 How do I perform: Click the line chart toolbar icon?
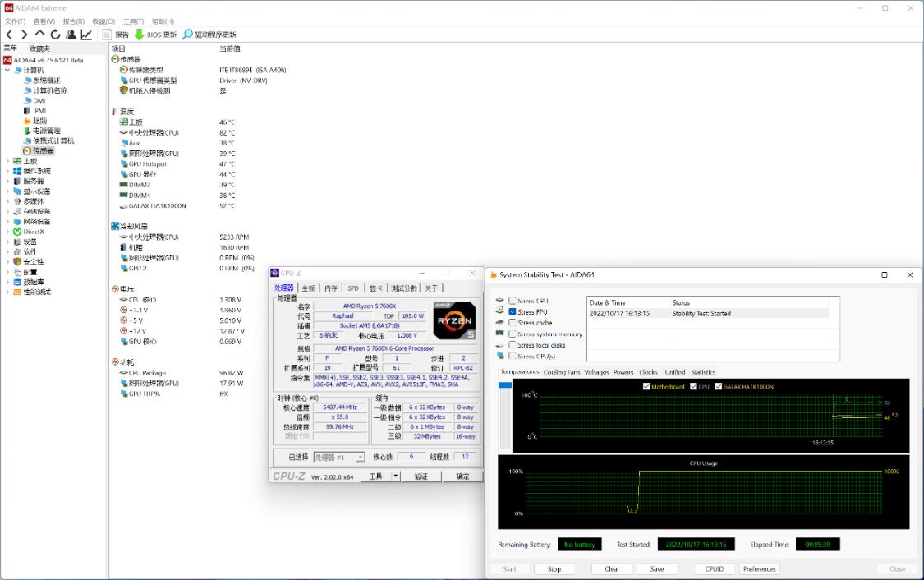click(x=85, y=35)
